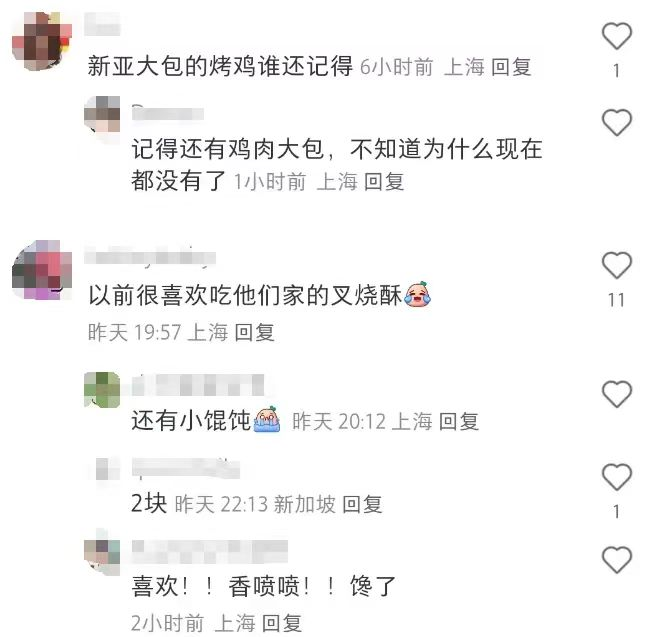Open username above 以前很喜欢吃 comment

pos(150,257)
